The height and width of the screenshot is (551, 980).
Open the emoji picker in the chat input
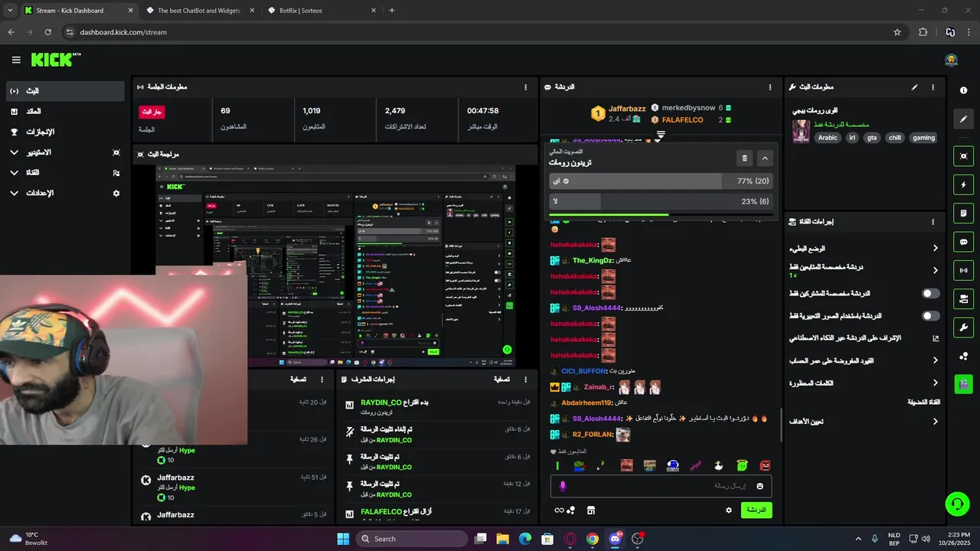(759, 486)
